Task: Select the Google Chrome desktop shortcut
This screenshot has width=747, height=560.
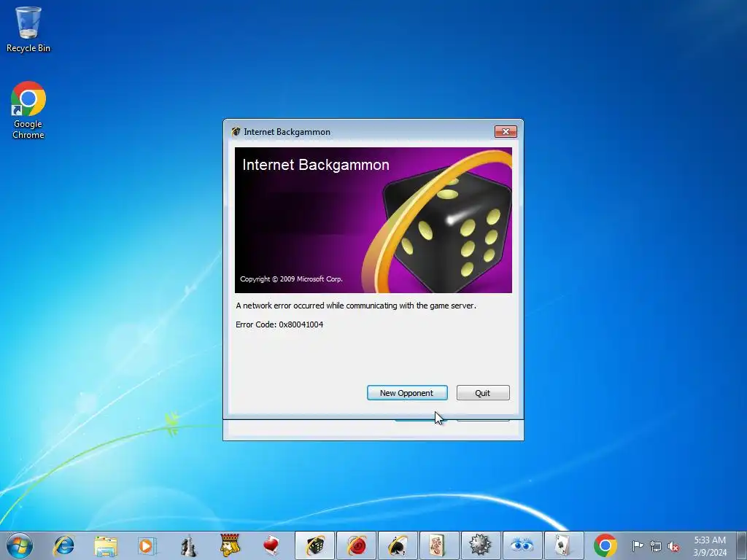Action: pos(28,110)
